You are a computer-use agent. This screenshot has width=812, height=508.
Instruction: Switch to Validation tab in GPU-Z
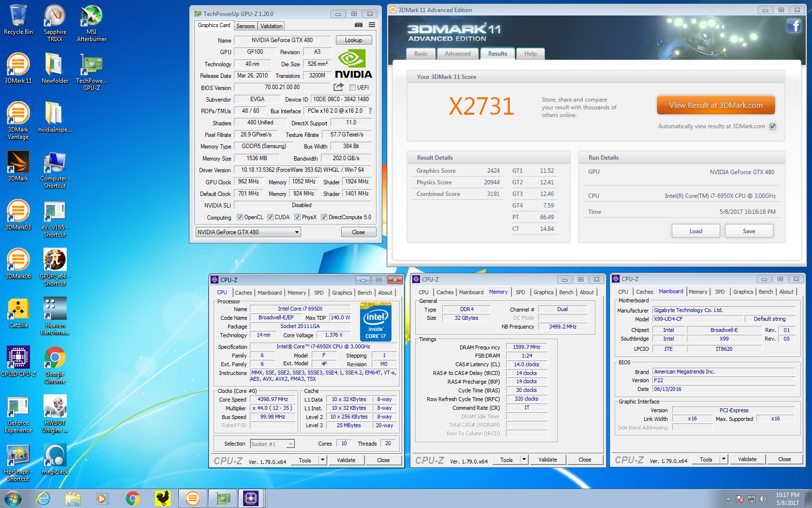(271, 26)
